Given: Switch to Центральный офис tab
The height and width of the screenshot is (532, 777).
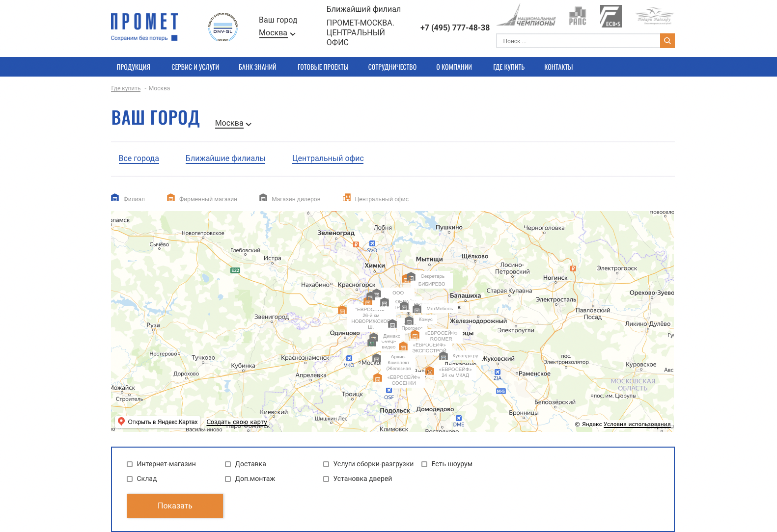Looking at the screenshot, I should (328, 158).
